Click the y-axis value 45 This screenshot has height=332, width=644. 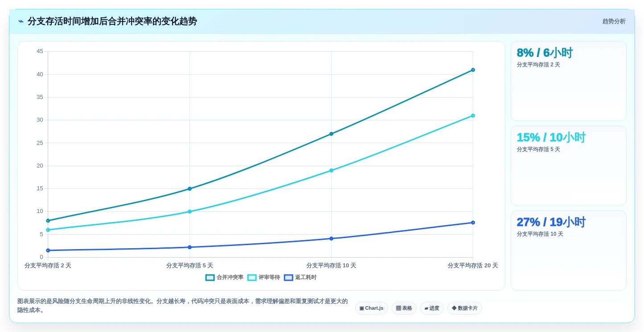click(40, 51)
